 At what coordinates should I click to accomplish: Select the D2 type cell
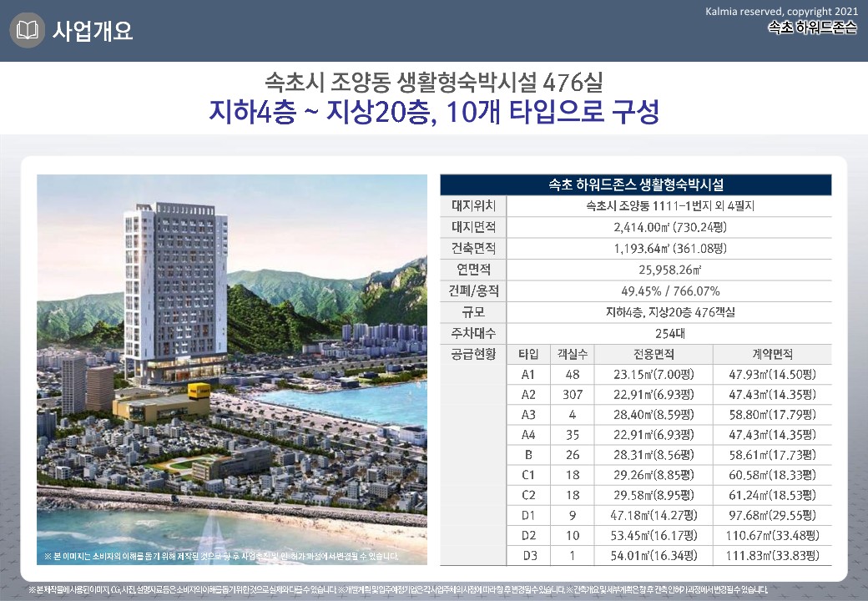click(x=528, y=535)
